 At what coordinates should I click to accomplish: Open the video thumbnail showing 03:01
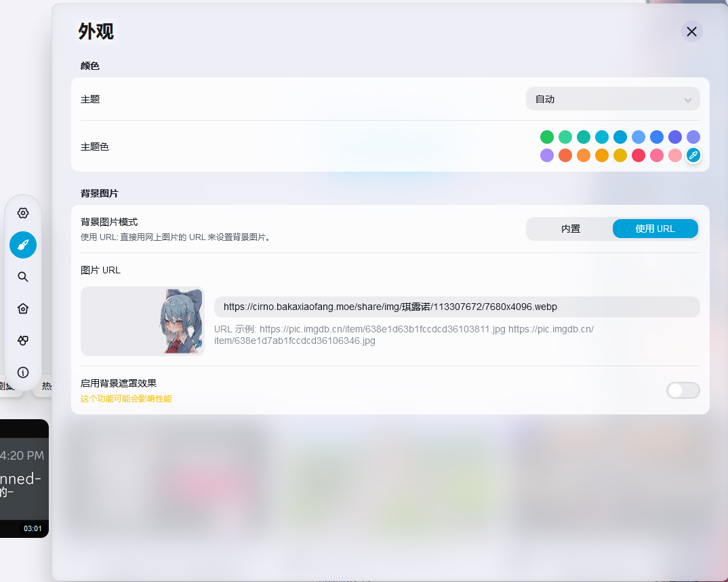pos(24,478)
